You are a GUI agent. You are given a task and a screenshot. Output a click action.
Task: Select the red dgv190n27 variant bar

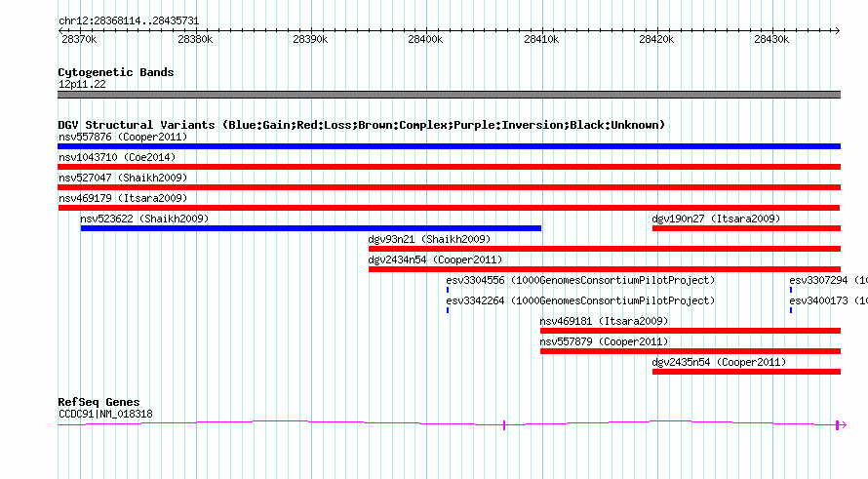click(x=746, y=228)
